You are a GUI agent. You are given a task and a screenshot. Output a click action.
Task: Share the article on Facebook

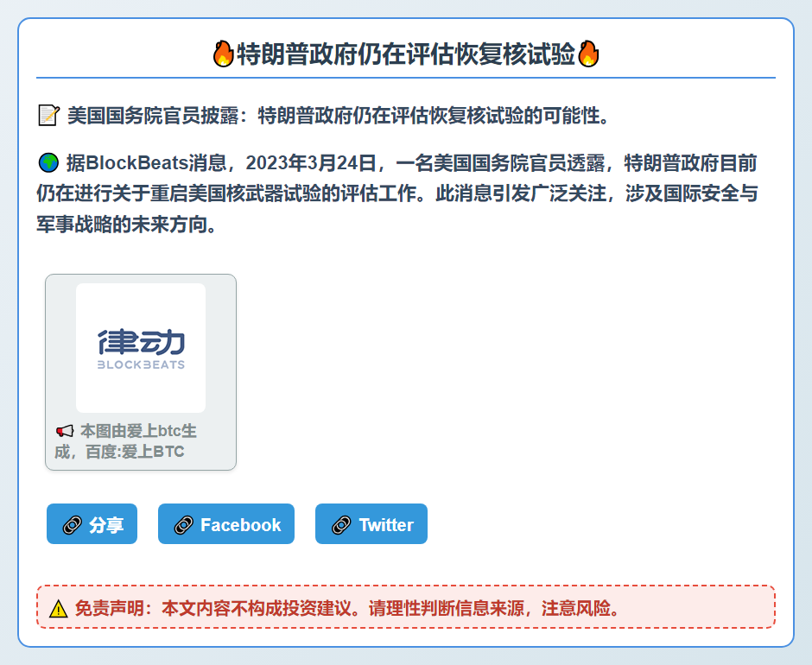[225, 523]
